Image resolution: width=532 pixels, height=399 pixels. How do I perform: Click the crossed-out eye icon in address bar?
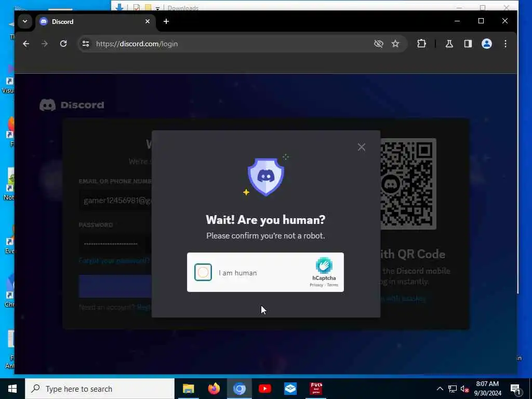coord(378,44)
